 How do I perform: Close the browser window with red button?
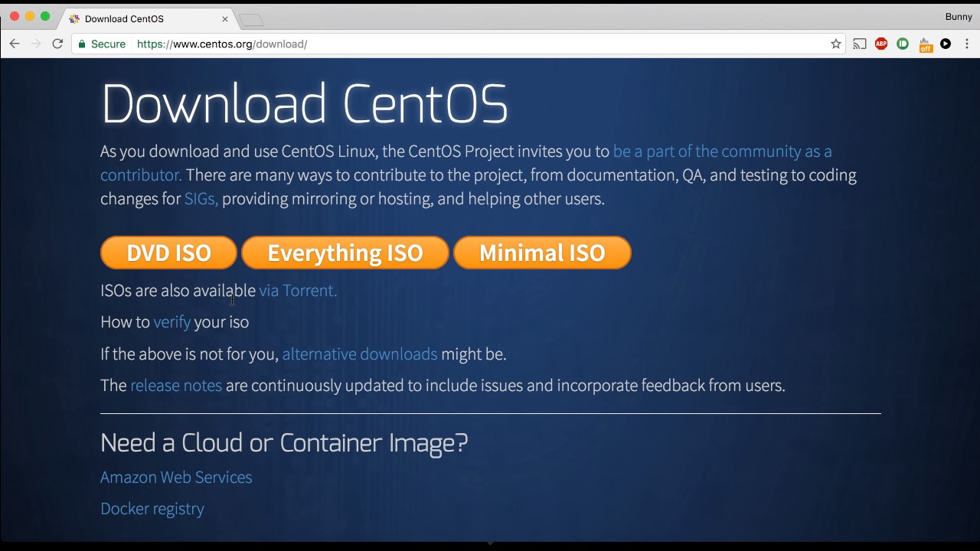pyautogui.click(x=15, y=16)
